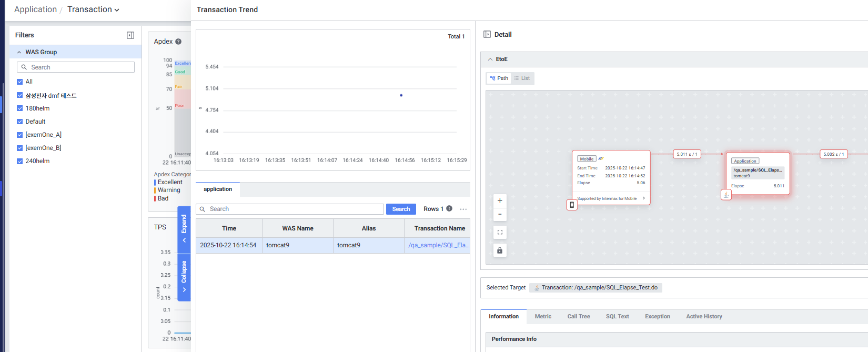Open the SQL Text tab
The height and width of the screenshot is (352, 868).
[x=617, y=317]
